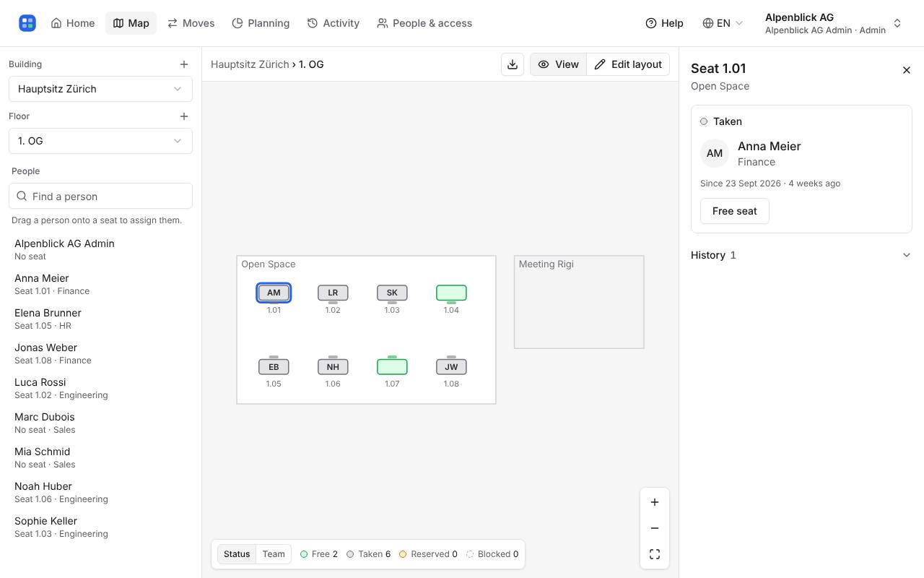Switch to View mode
Screen dimensions: 924x578
point(558,64)
